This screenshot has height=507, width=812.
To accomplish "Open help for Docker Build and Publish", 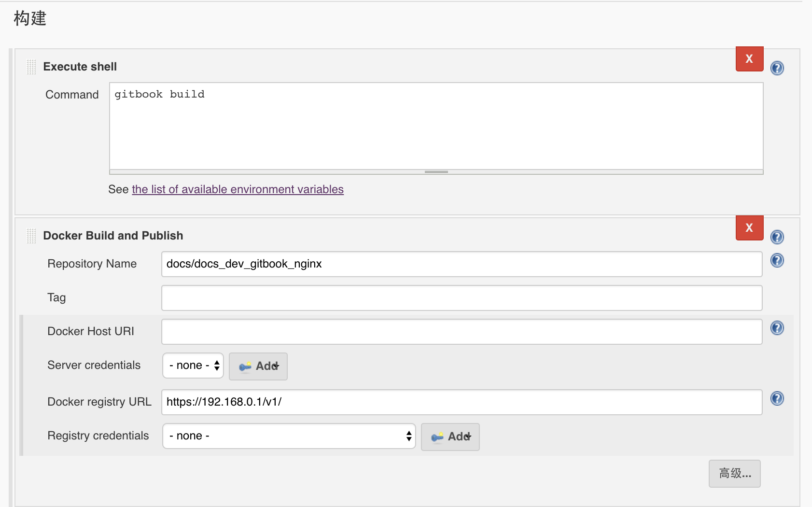I will tap(777, 237).
